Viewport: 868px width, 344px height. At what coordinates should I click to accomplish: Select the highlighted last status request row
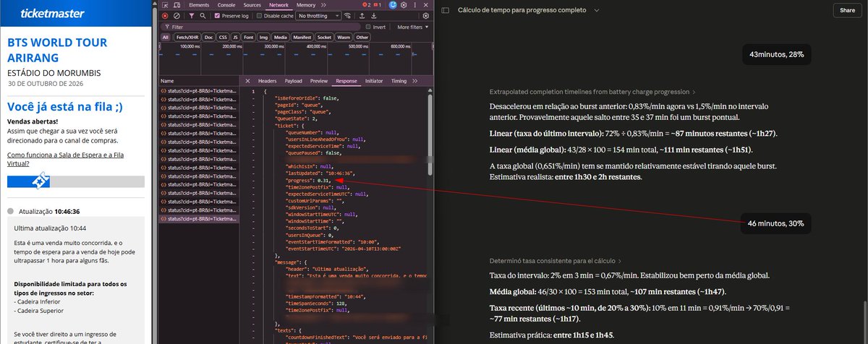point(199,218)
